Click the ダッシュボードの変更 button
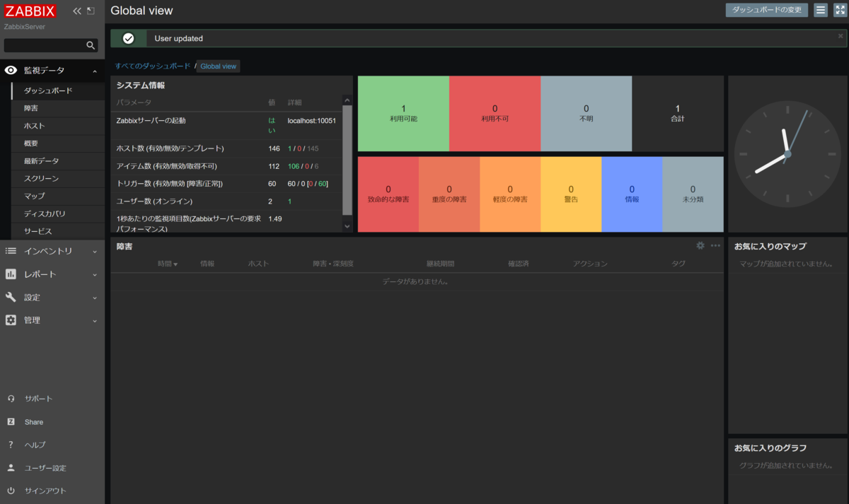The height and width of the screenshot is (504, 849). tap(766, 10)
